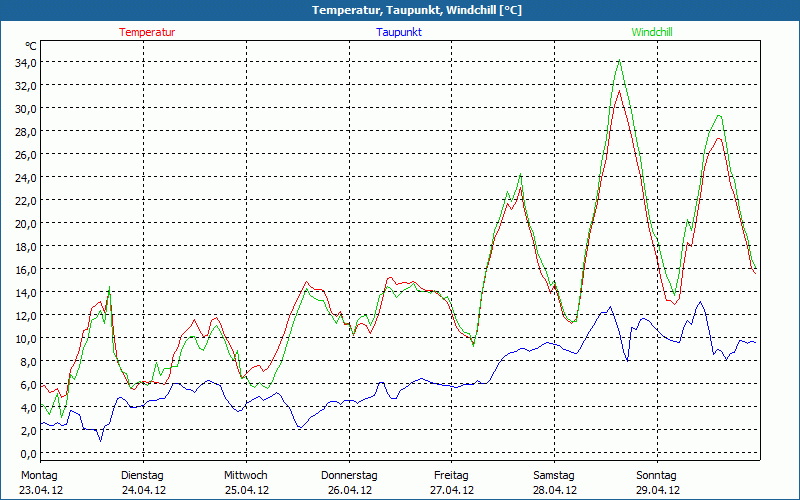Click the 29.04.12 date label
This screenshot has height=500, width=800.
click(658, 490)
